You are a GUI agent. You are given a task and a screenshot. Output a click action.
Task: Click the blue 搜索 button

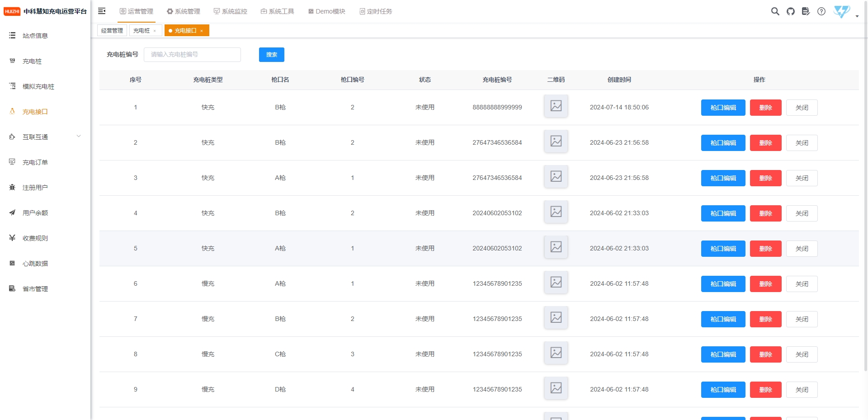[272, 54]
